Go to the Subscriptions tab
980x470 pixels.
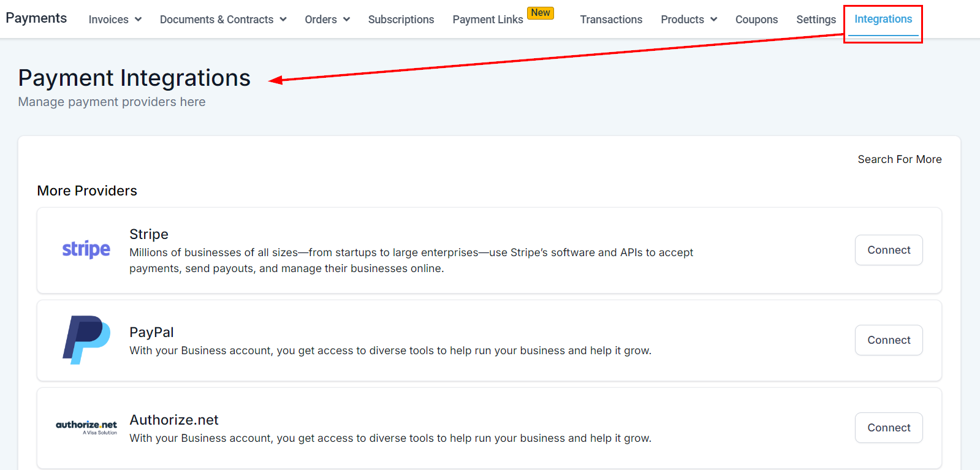pyautogui.click(x=401, y=20)
